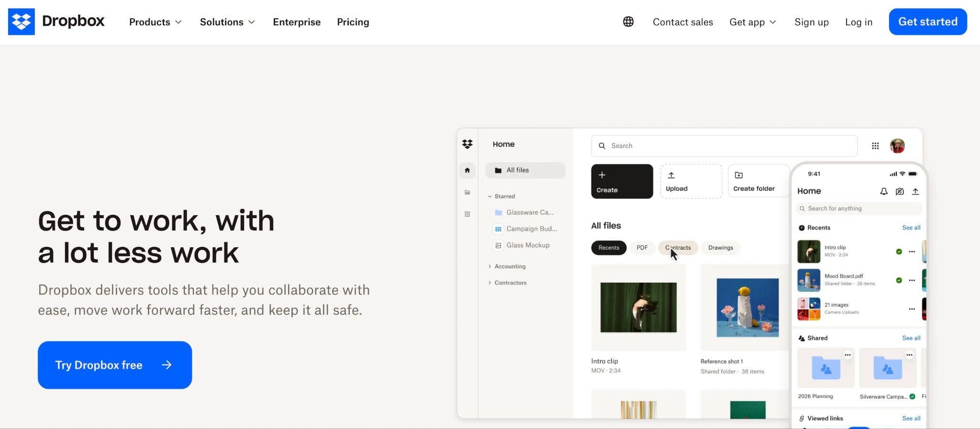Screen dimensions: 980x429
Task: Open the language globe icon
Action: click(628, 22)
